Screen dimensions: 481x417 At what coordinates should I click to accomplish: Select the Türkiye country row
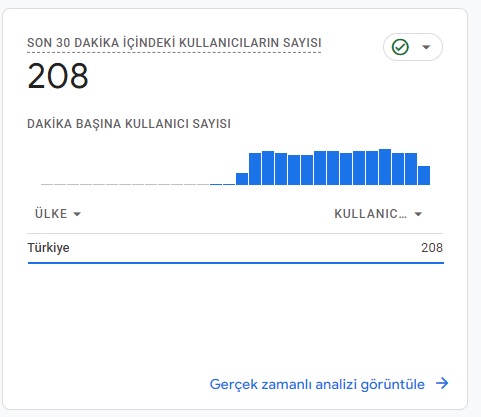click(235, 248)
